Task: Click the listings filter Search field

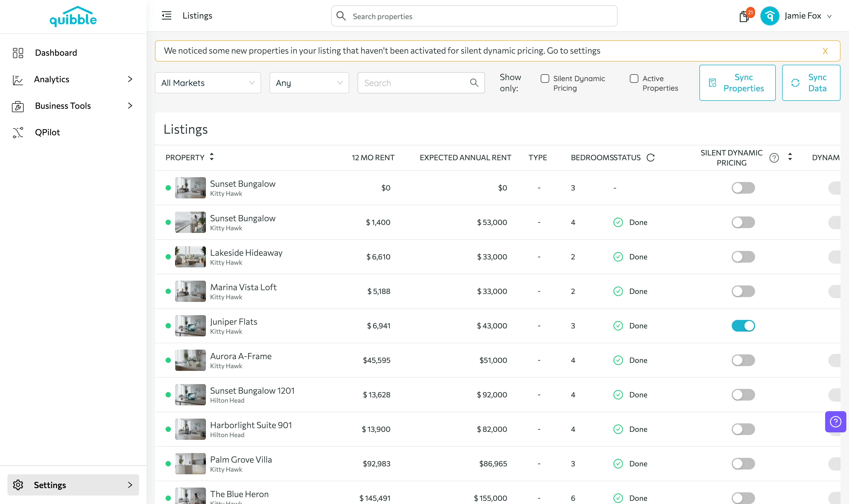Action: pyautogui.click(x=421, y=83)
